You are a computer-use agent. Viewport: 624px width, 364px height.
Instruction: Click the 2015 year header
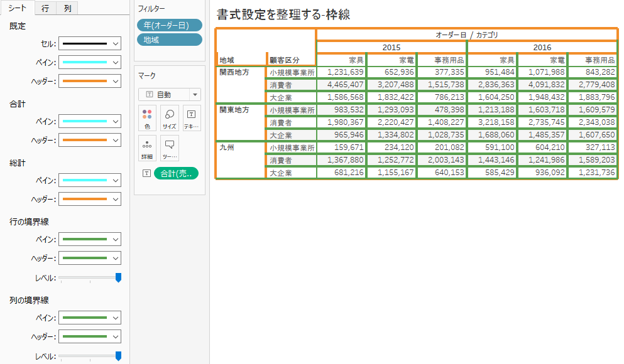391,47
